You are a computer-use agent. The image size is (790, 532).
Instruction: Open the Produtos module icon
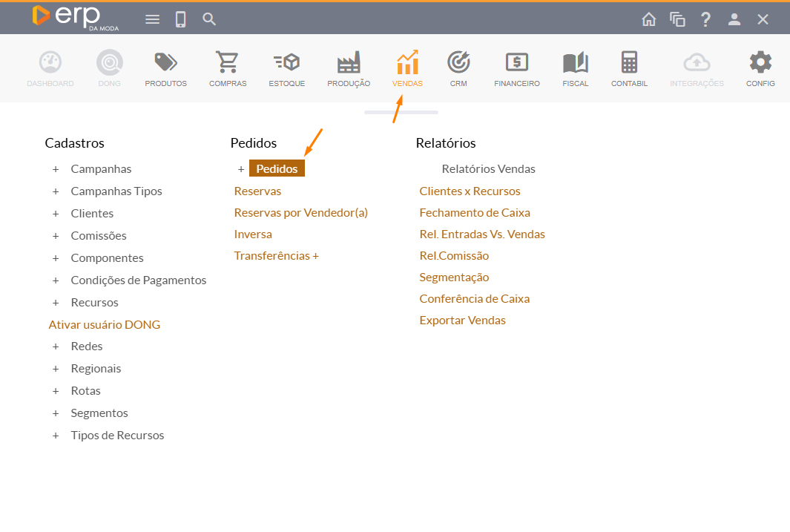[x=165, y=63]
